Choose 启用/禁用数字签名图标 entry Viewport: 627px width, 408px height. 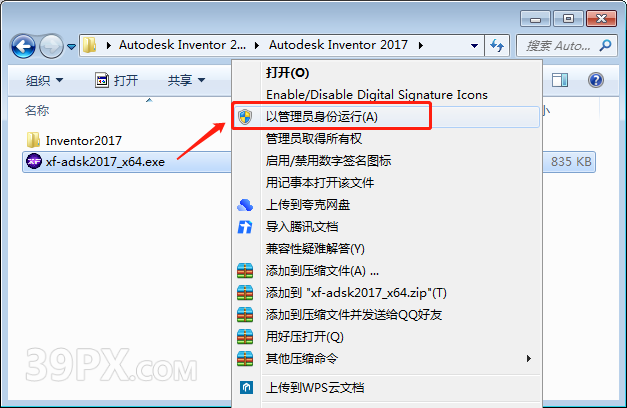pos(328,161)
